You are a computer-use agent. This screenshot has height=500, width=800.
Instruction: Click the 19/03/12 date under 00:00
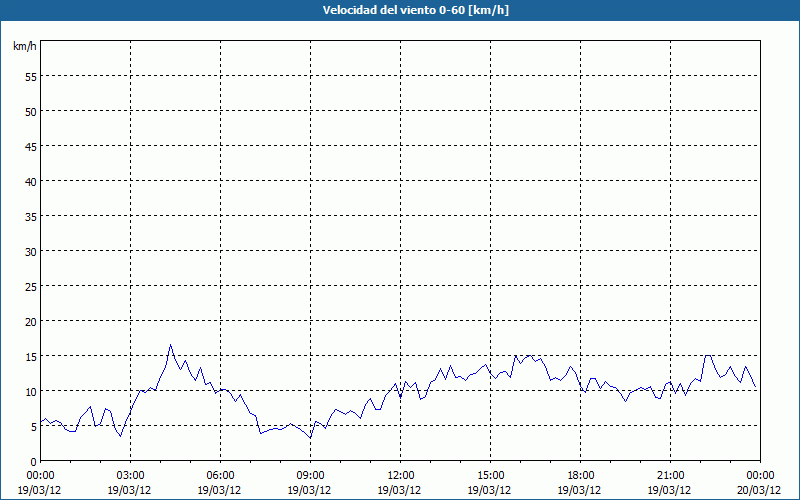40,490
